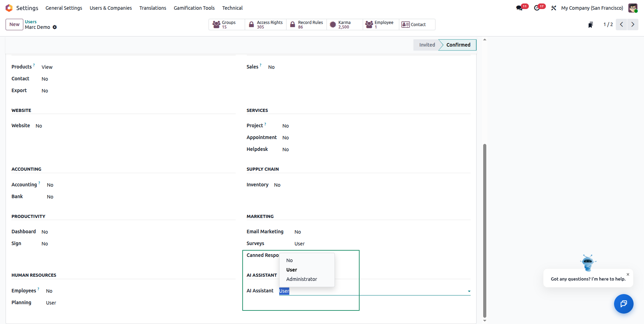Open the Products access dropdown showing View
This screenshot has height=324, width=644.
(x=47, y=67)
